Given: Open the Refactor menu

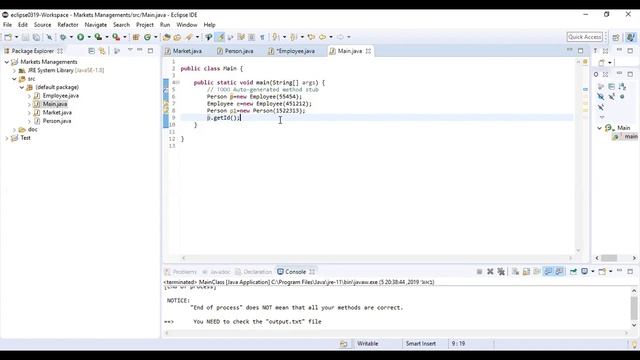Looking at the screenshot, I should point(68,25).
